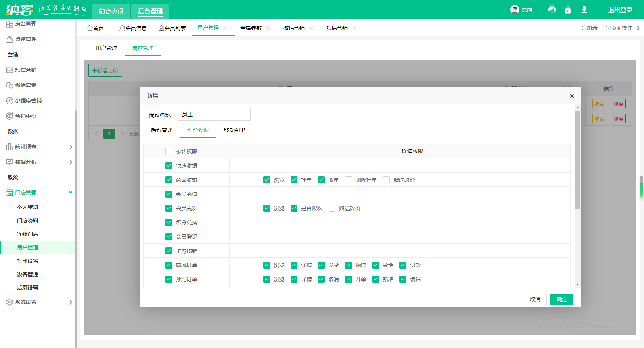
Task: Click the 总店 user avatar icon
Action: point(514,10)
